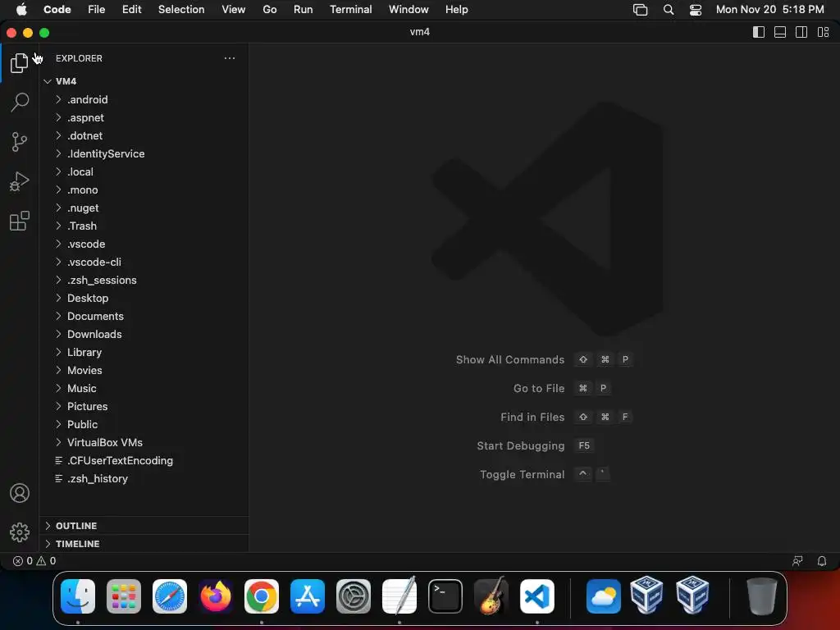Open Launchpad from the Dock
Viewport: 840px width, 630px height.
click(x=124, y=596)
